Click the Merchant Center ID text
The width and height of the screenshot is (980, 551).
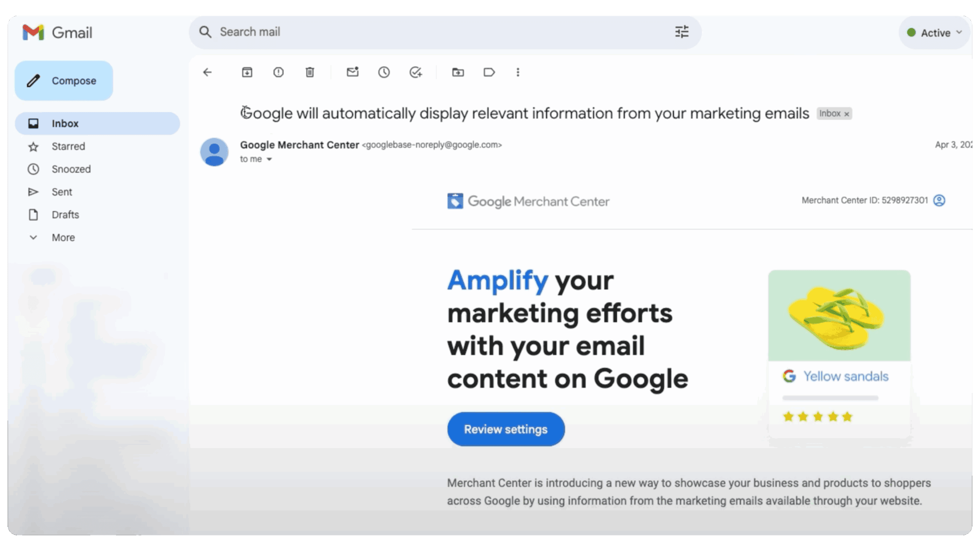click(865, 201)
